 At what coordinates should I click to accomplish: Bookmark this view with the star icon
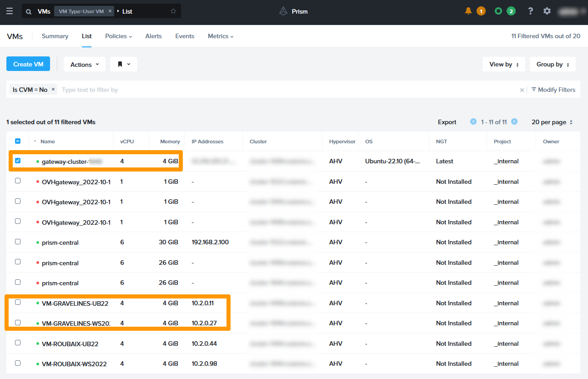(x=173, y=11)
